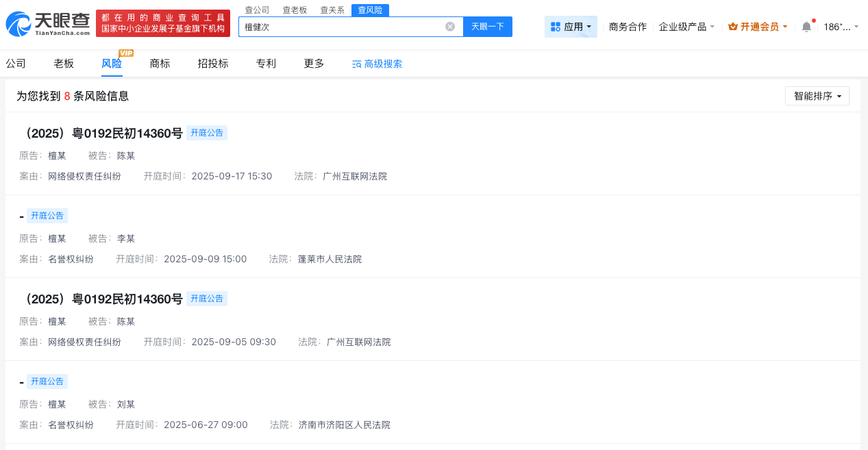Click the red dot on the notification bell
The width and height of the screenshot is (868, 450).
point(813,19)
